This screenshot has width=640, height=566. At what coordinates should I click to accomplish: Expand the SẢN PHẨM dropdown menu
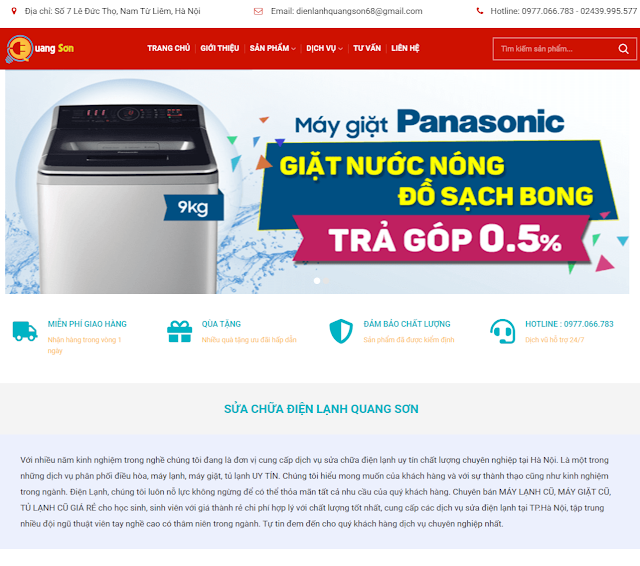click(x=272, y=48)
